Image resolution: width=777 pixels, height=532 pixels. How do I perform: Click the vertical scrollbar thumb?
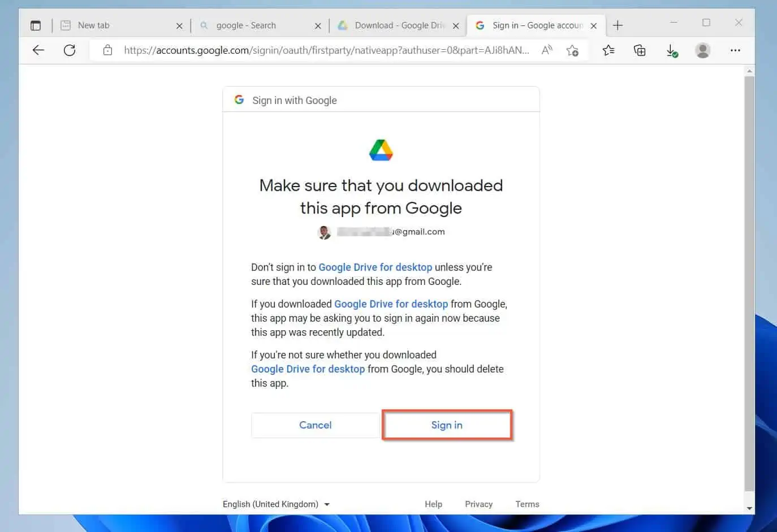click(749, 283)
